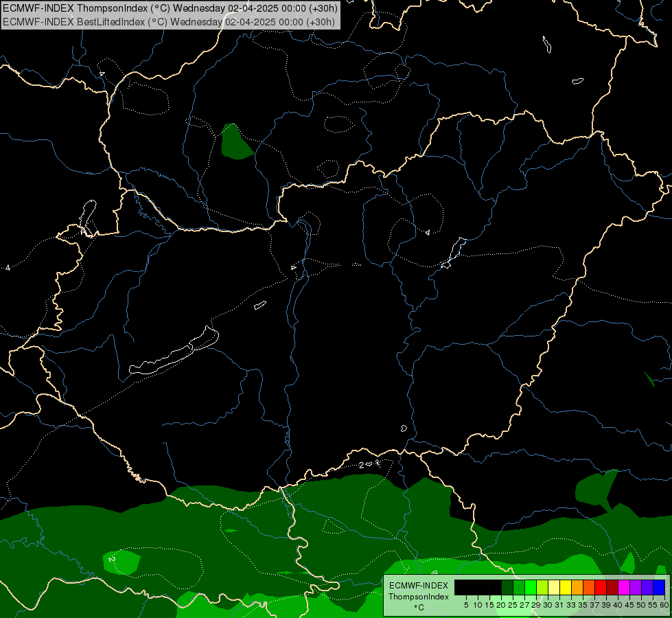The image size is (672, 618).
Task: Click the legend tick value 5
Action: pos(466,605)
